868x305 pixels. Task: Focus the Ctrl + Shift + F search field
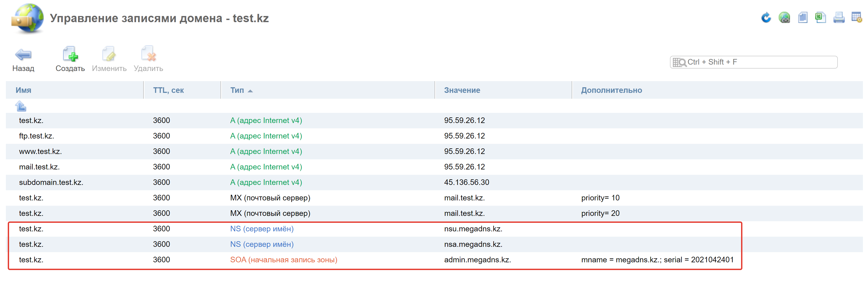[x=753, y=62]
